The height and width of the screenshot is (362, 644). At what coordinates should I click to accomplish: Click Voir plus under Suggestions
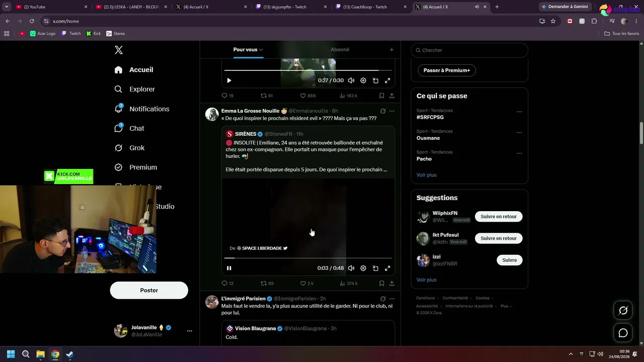427,280
